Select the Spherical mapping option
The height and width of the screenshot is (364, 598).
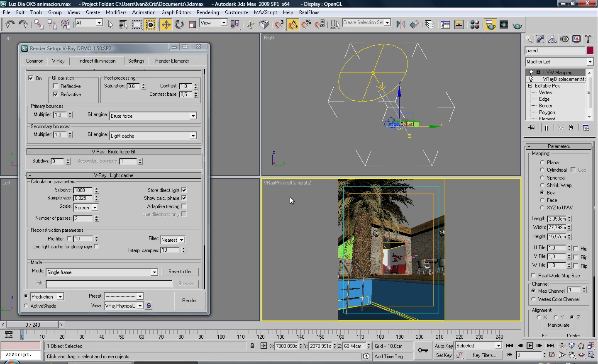pyautogui.click(x=542, y=178)
